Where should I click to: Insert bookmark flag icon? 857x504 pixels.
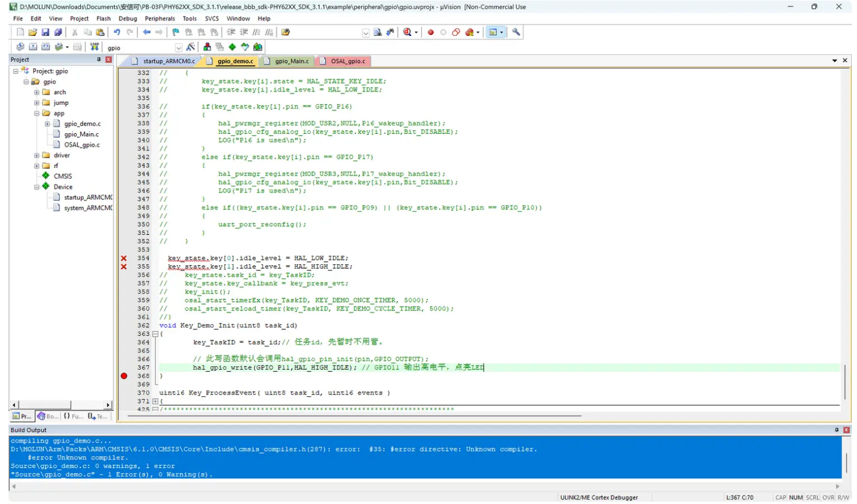click(176, 32)
